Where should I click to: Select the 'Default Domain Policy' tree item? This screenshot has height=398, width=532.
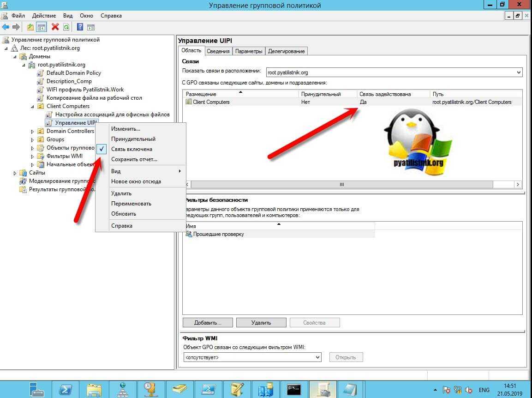click(x=73, y=73)
